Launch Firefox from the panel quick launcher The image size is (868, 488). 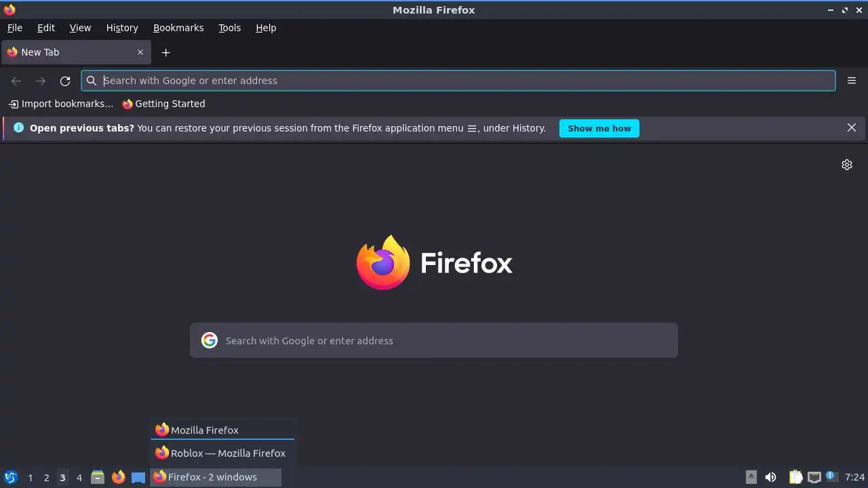point(119,477)
